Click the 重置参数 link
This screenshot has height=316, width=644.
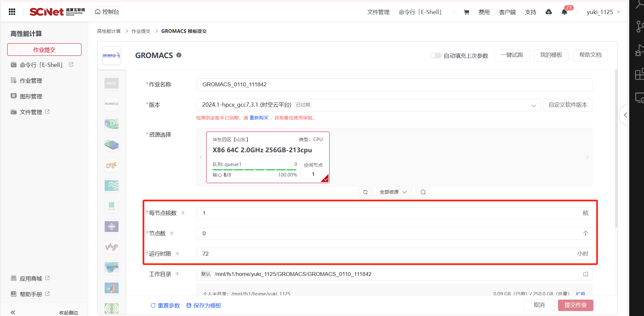(x=165, y=305)
